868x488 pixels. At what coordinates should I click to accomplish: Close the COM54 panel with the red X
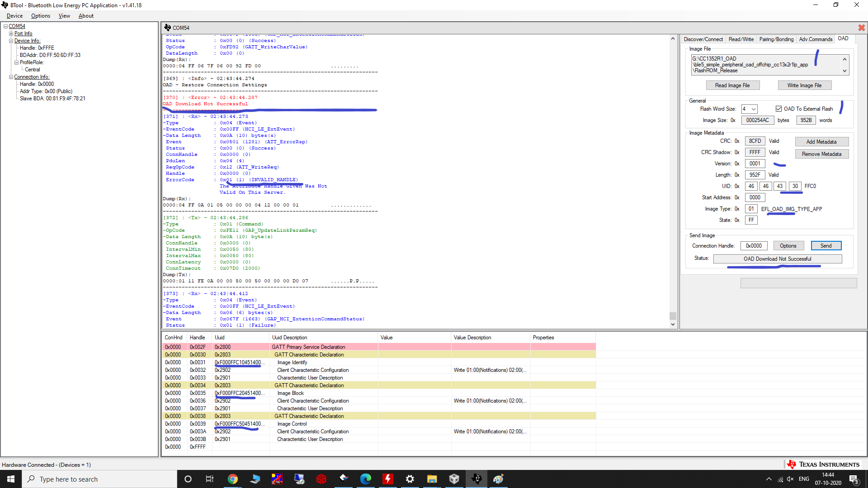861,28
